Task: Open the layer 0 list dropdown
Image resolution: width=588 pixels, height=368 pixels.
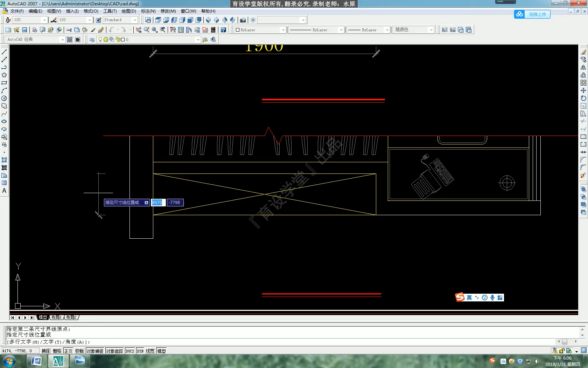Action: [198, 40]
